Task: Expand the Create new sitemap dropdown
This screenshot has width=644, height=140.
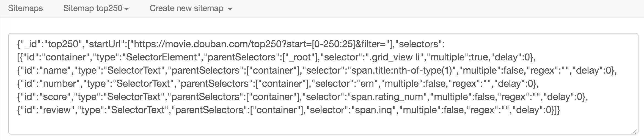Action: coord(186,8)
